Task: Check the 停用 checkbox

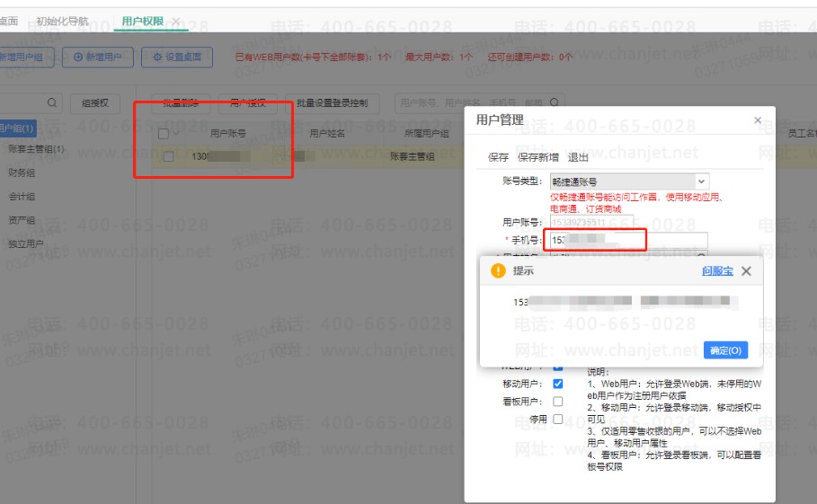Action: pyautogui.click(x=558, y=419)
